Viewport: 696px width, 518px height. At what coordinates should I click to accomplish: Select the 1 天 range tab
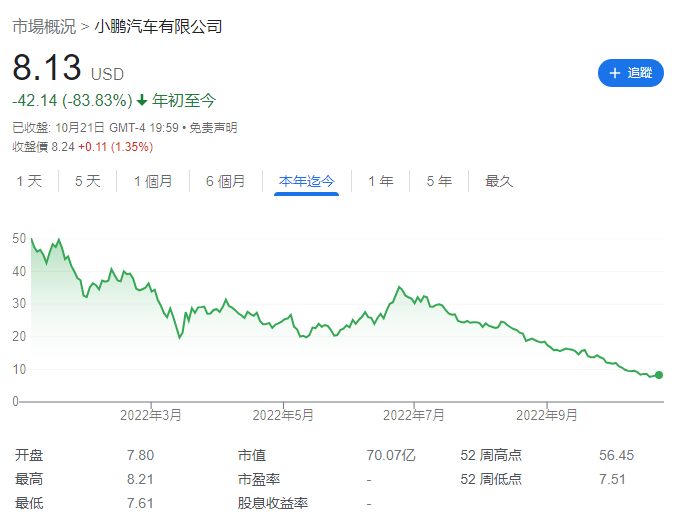pyautogui.click(x=29, y=181)
